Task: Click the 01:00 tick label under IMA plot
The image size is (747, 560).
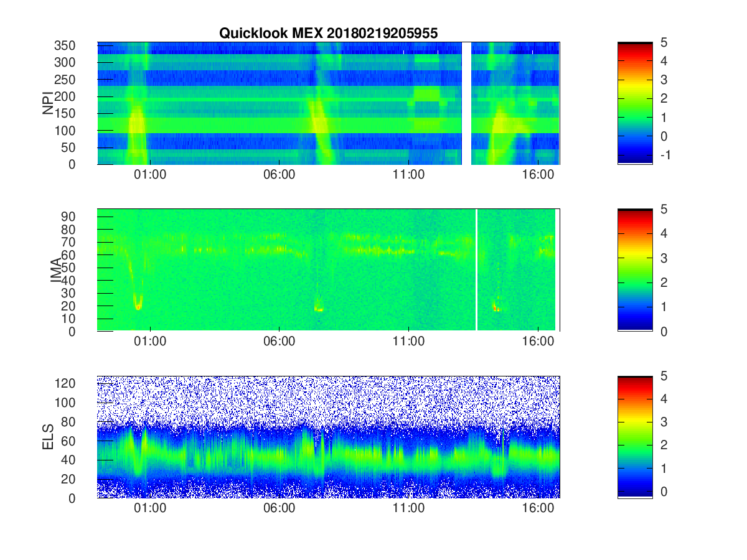Action: (x=150, y=342)
